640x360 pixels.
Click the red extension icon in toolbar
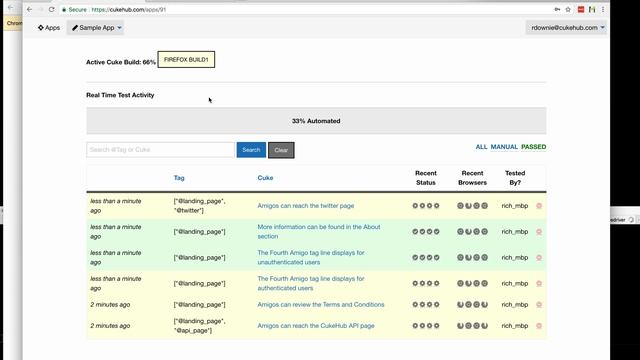pyautogui.click(x=581, y=9)
